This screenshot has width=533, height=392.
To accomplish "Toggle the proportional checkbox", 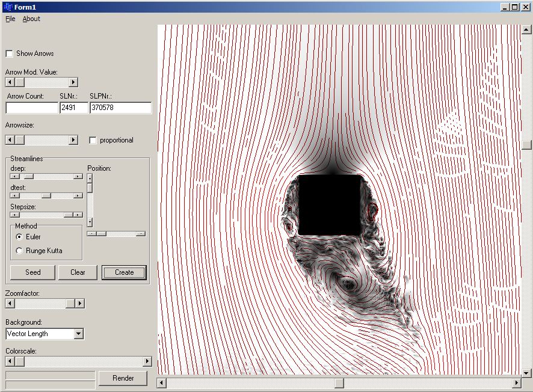I will [x=93, y=140].
